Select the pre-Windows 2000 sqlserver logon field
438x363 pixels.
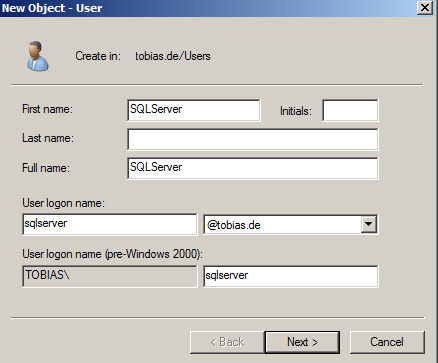pos(291,276)
